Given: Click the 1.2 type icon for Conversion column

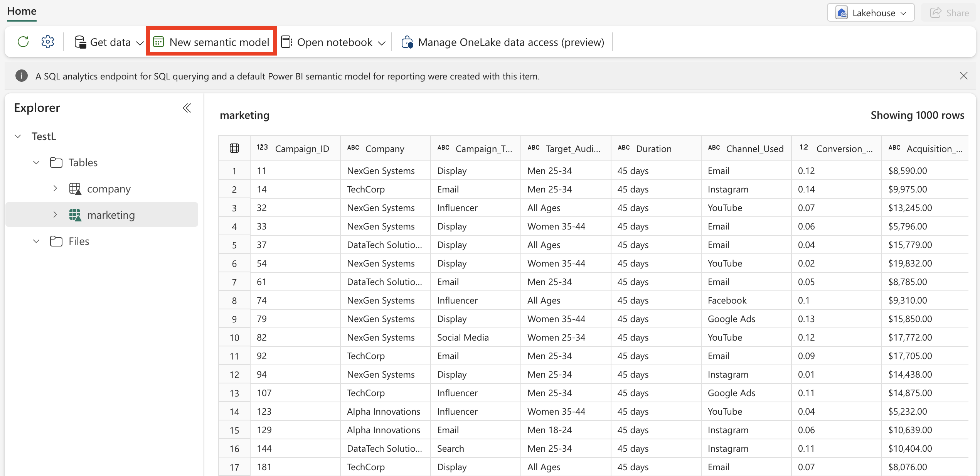Looking at the screenshot, I should pos(804,147).
